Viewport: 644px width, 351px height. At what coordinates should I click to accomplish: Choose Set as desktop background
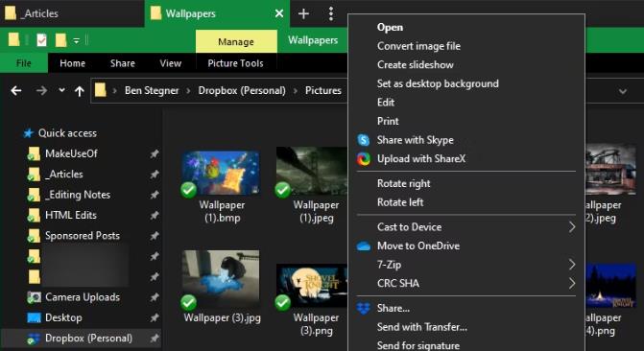(x=438, y=83)
